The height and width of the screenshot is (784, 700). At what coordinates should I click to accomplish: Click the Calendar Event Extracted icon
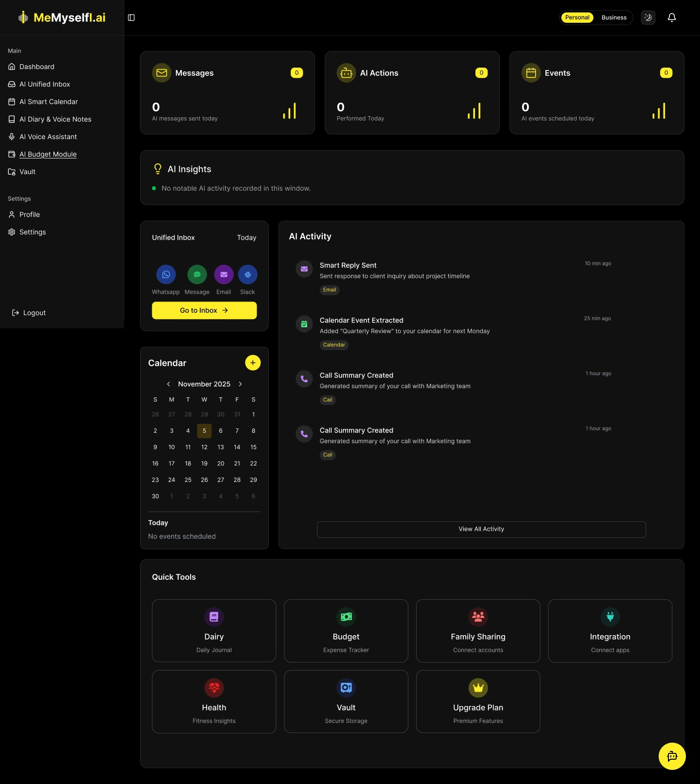pyautogui.click(x=304, y=324)
